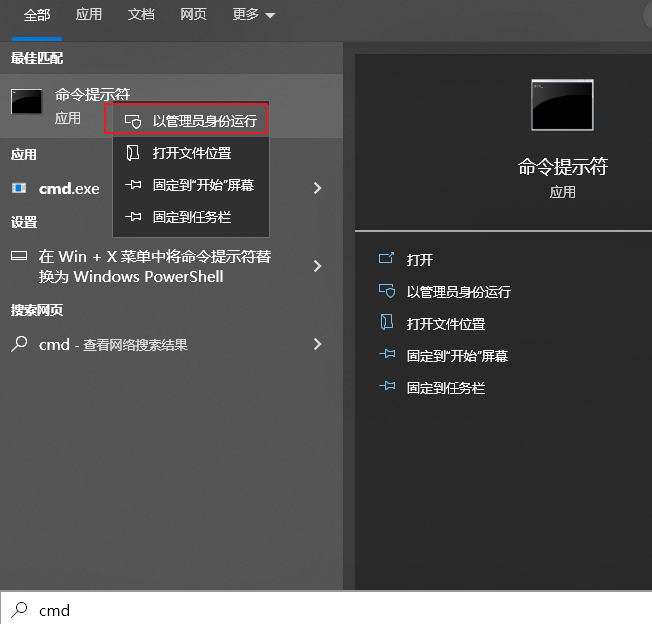Switch to the 网页 tab

point(193,14)
